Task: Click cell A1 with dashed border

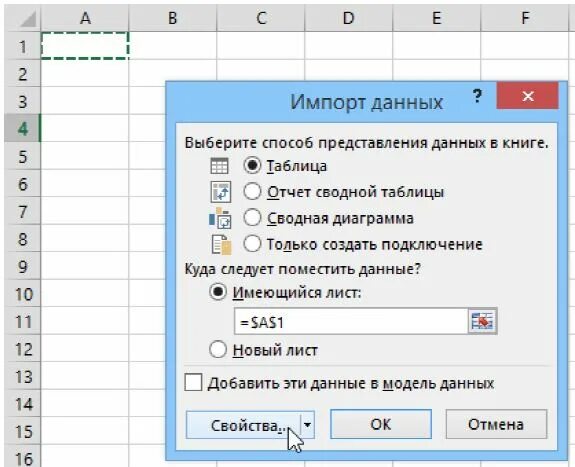Action: coord(85,46)
